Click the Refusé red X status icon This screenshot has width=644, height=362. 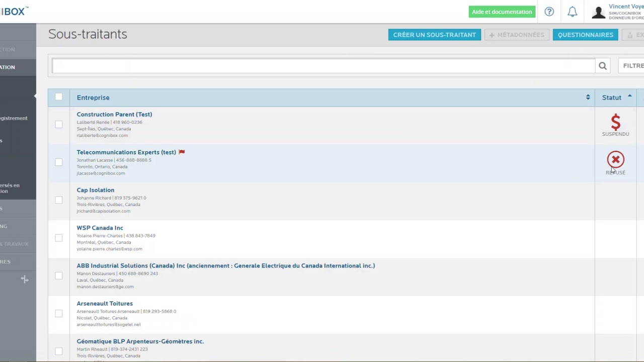(x=615, y=160)
